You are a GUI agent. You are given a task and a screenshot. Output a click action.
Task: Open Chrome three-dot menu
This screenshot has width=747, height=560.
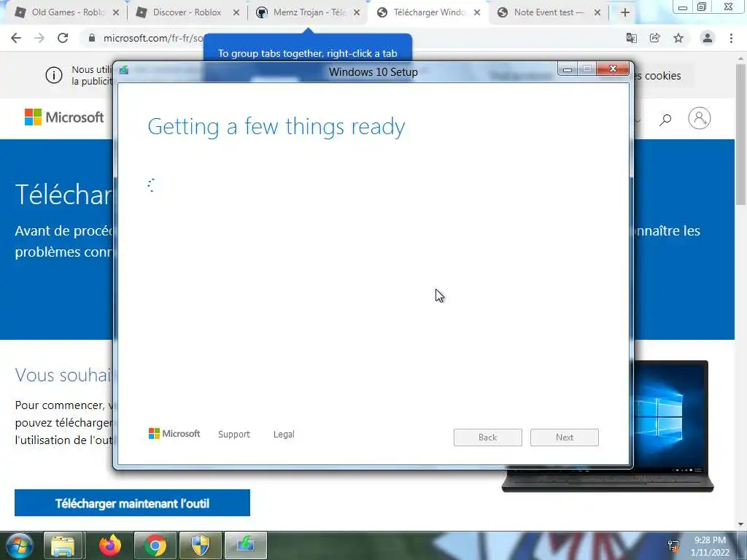pyautogui.click(x=731, y=38)
